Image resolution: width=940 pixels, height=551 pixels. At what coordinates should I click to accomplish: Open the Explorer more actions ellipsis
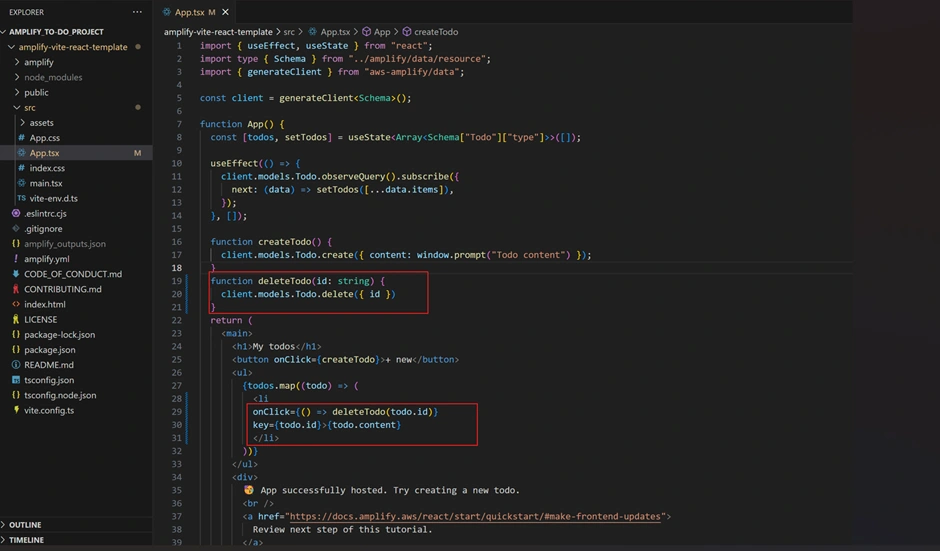(x=137, y=12)
